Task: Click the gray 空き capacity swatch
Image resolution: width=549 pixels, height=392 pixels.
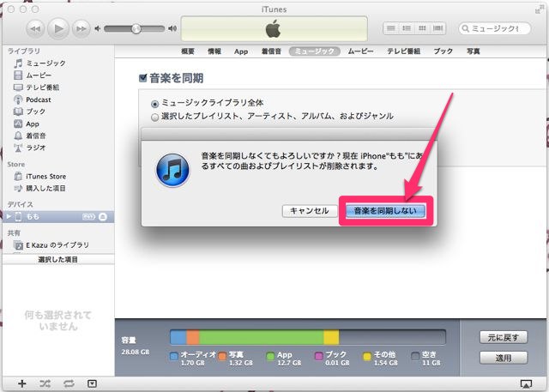Action: (415, 356)
